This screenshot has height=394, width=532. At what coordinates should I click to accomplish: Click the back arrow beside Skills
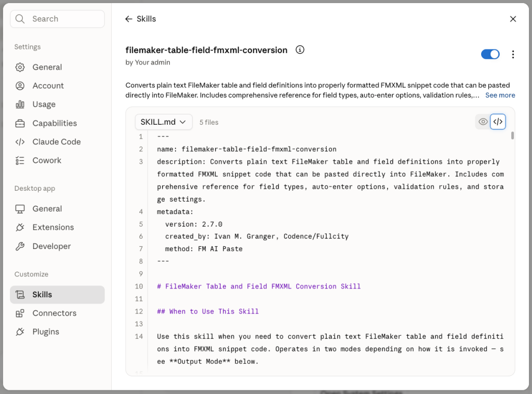coord(129,19)
